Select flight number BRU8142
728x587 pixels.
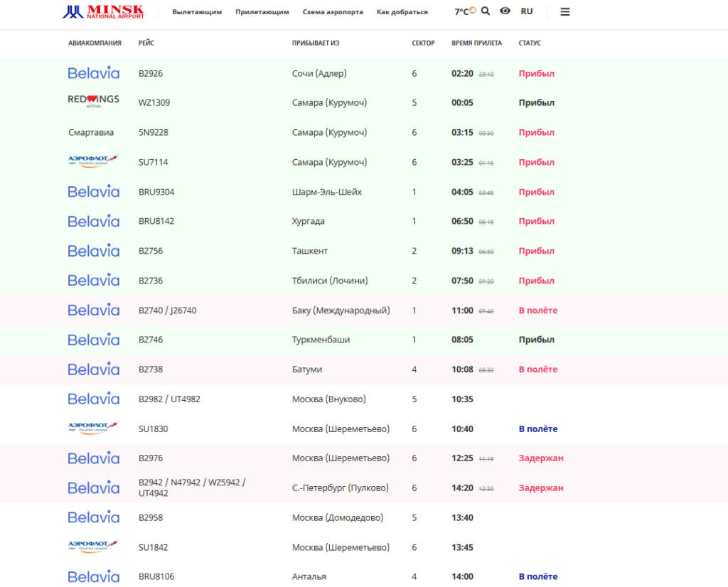156,221
